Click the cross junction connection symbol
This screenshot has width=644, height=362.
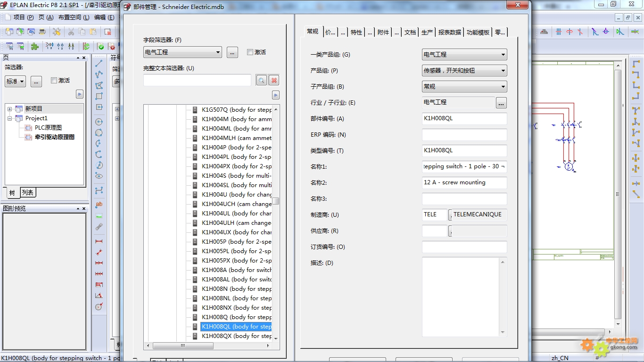pos(636,157)
